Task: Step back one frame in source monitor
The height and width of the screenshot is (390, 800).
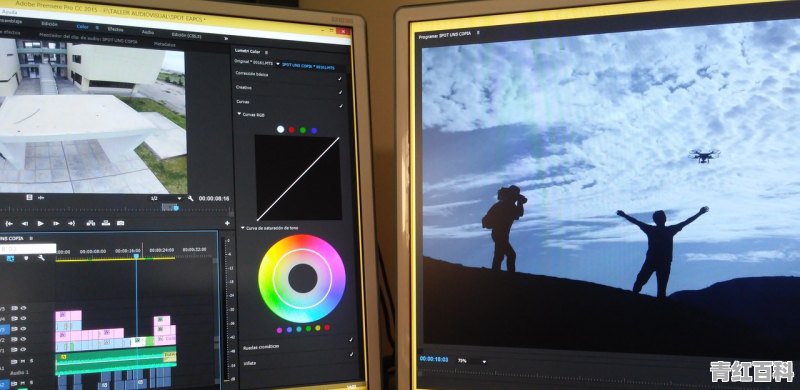Action: [x=24, y=223]
